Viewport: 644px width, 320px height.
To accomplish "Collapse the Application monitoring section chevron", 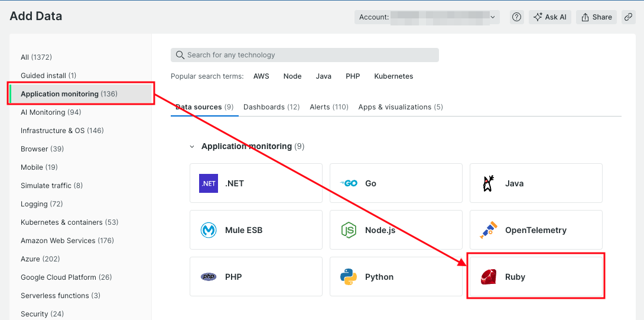I will click(192, 147).
